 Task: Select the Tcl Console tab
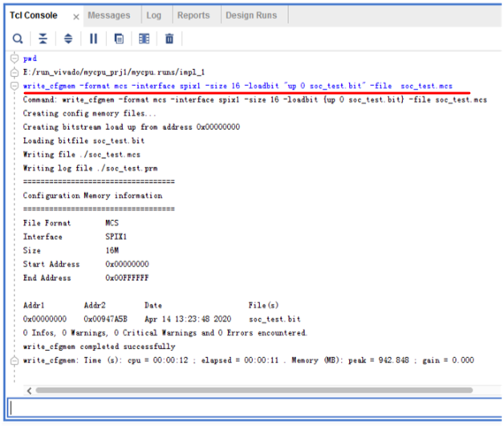(35, 16)
